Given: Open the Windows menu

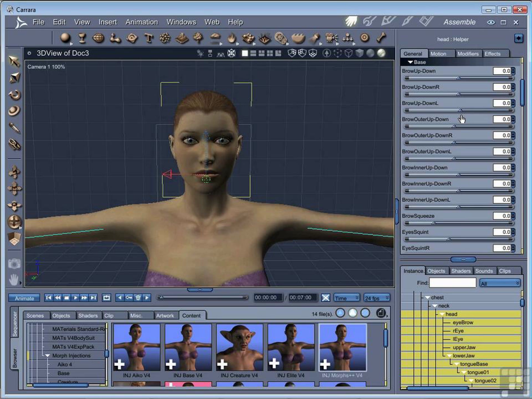Looking at the screenshot, I should (x=181, y=22).
